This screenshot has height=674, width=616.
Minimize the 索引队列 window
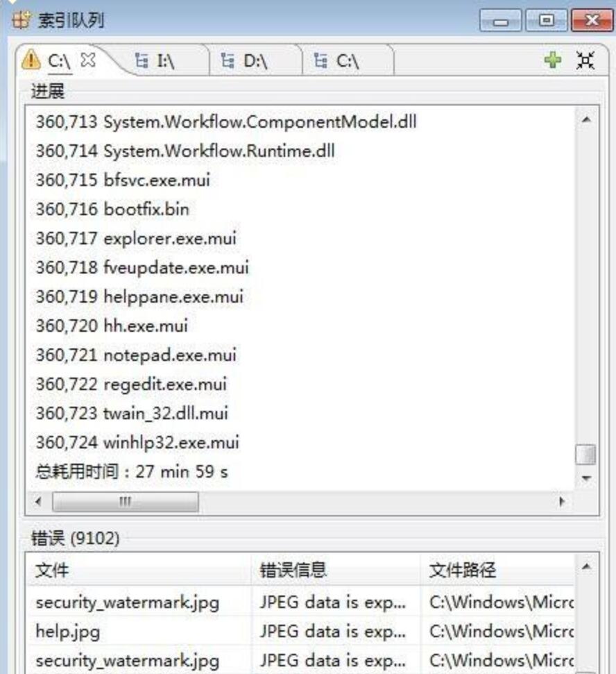pyautogui.click(x=501, y=20)
